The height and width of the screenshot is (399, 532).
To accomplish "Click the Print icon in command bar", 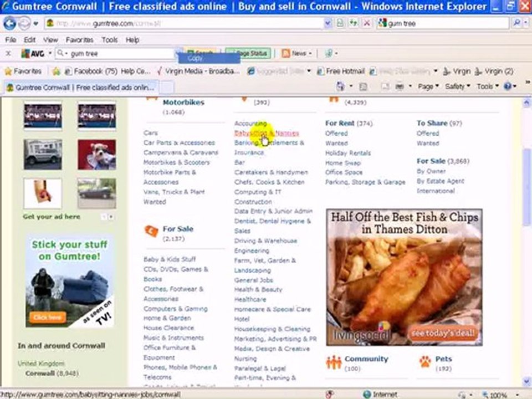I will pyautogui.click(x=400, y=87).
